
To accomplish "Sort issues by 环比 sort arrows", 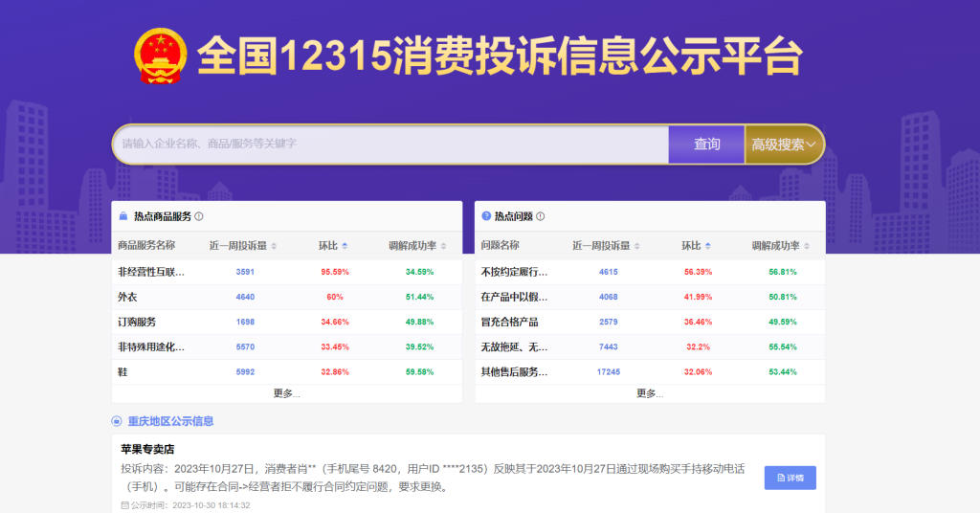I will [x=707, y=246].
